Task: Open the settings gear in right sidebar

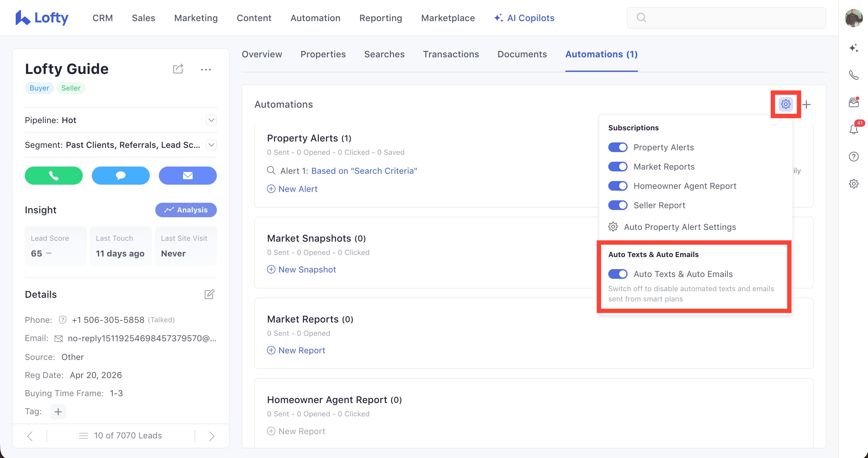Action: tap(854, 184)
